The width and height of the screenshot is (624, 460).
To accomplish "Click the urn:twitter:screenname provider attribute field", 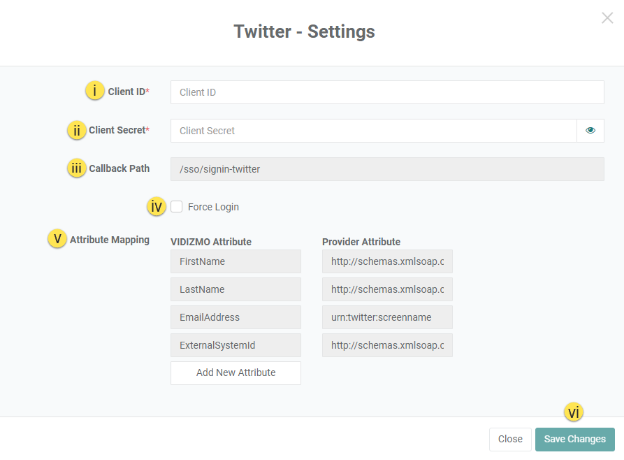I will (x=387, y=317).
